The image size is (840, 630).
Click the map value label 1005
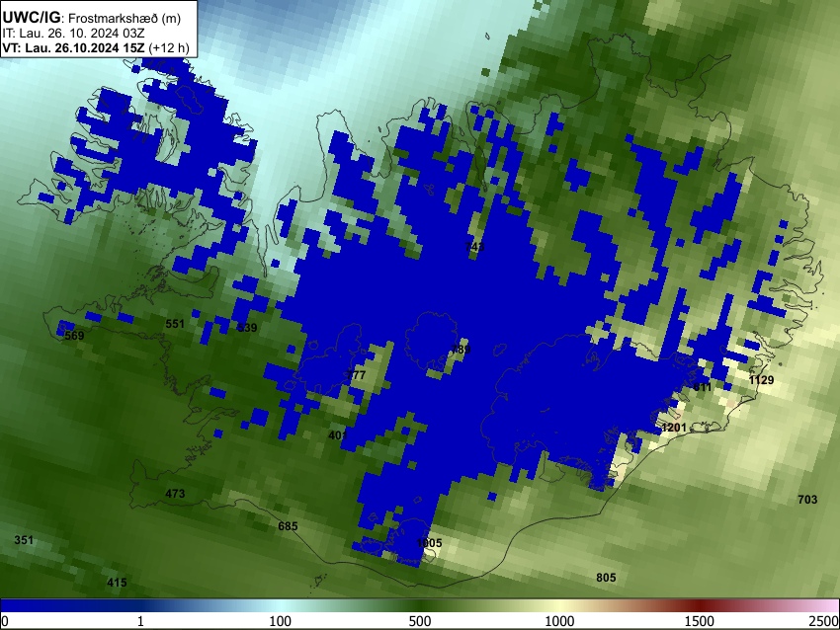click(429, 543)
